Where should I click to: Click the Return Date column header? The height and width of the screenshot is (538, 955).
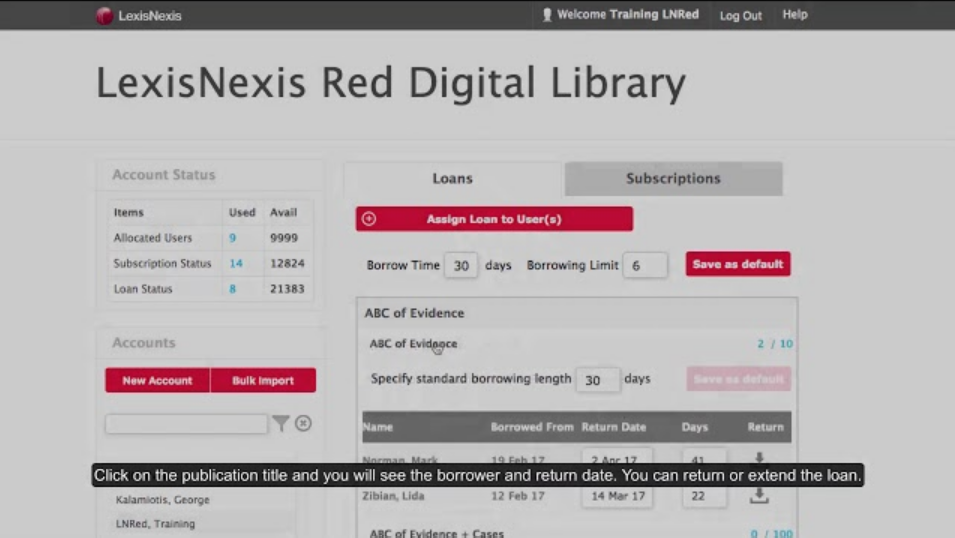tap(614, 427)
